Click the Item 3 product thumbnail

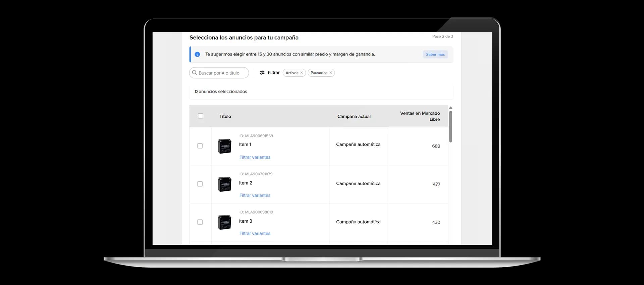pyautogui.click(x=224, y=222)
